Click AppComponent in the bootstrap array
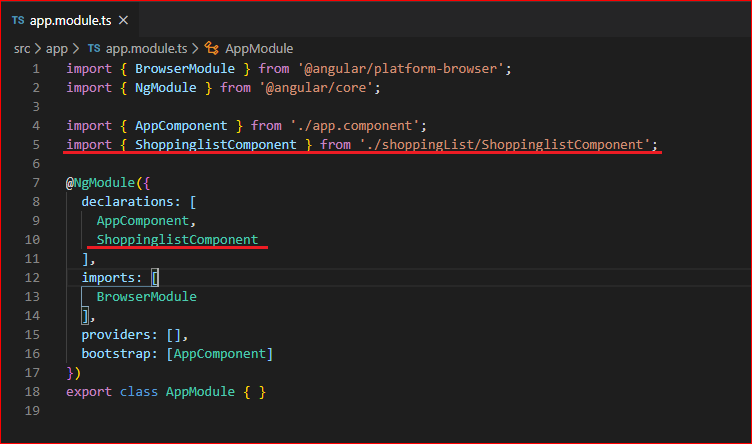 220,353
